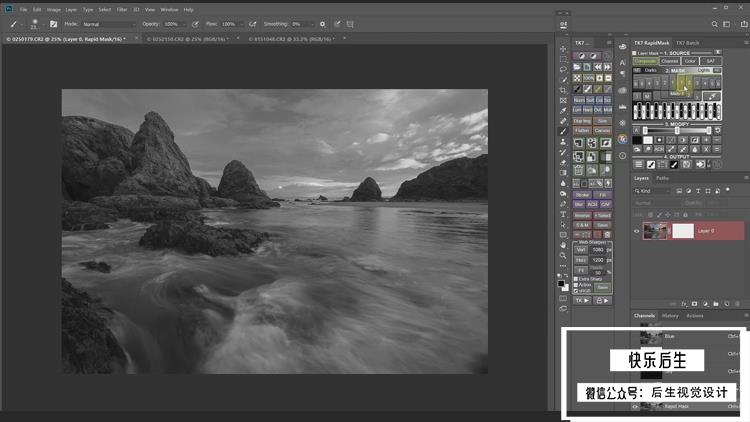Select the Hand tool
The height and width of the screenshot is (422, 750).
pos(563,245)
